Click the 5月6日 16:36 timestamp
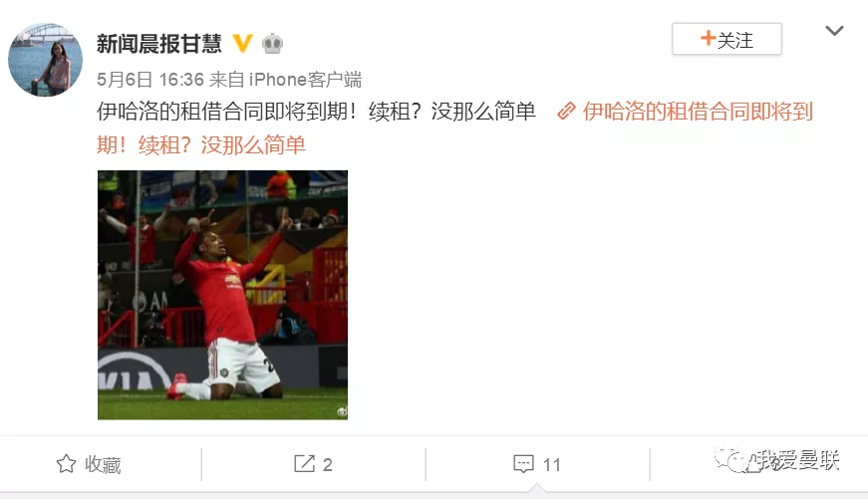 click(x=150, y=80)
